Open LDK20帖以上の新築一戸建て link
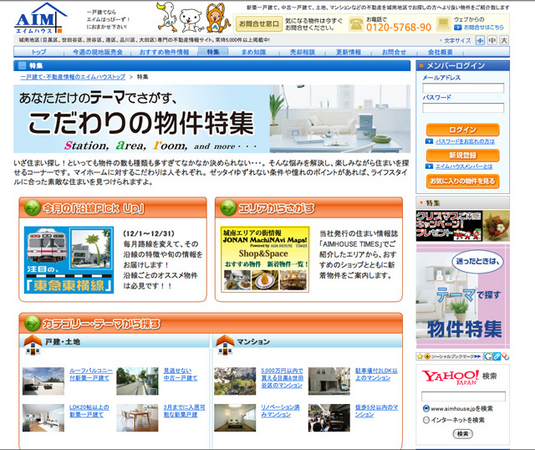The height and width of the screenshot is (450, 535). (89, 411)
